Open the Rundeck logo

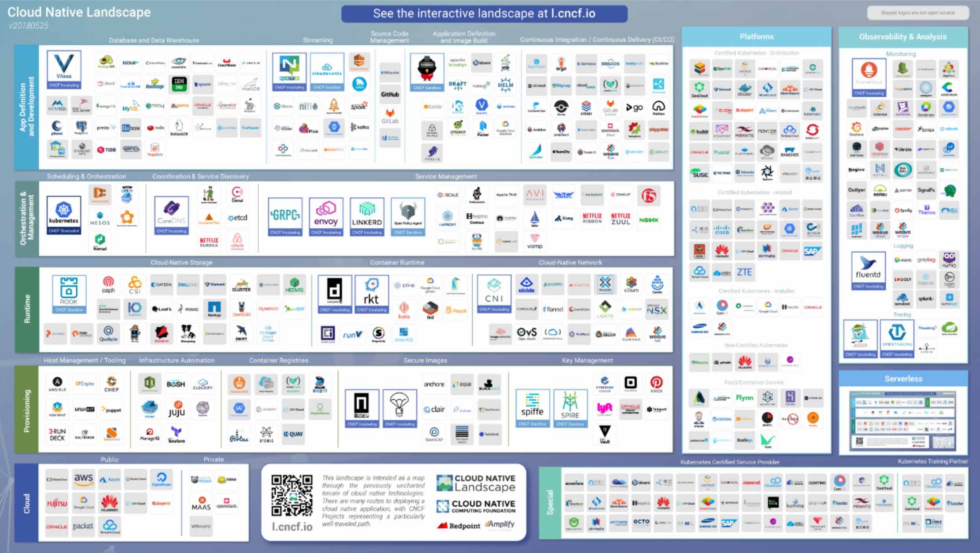[57, 434]
